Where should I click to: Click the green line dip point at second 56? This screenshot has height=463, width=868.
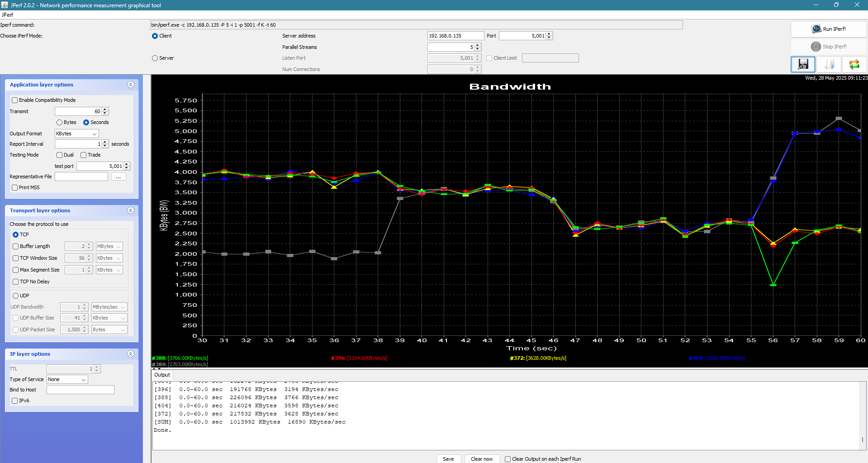tap(773, 285)
